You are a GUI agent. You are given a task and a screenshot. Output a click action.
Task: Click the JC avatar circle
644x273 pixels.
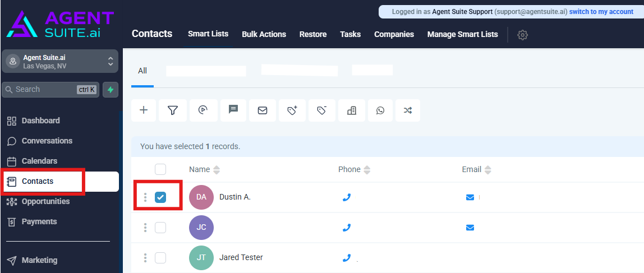[201, 228]
